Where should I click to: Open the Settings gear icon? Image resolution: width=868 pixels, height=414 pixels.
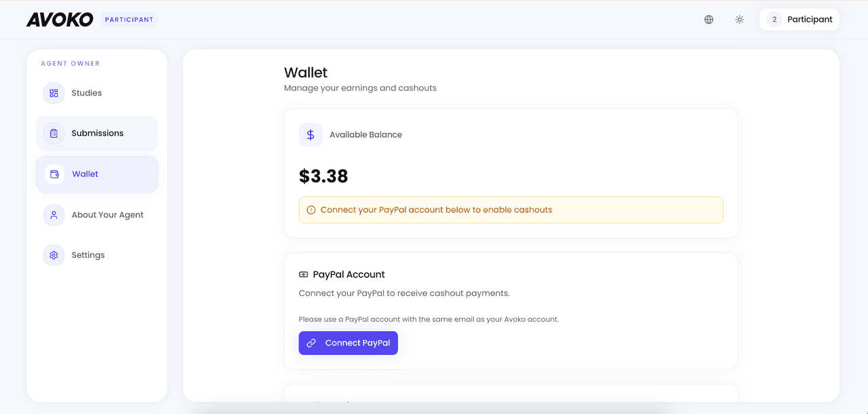coord(54,255)
